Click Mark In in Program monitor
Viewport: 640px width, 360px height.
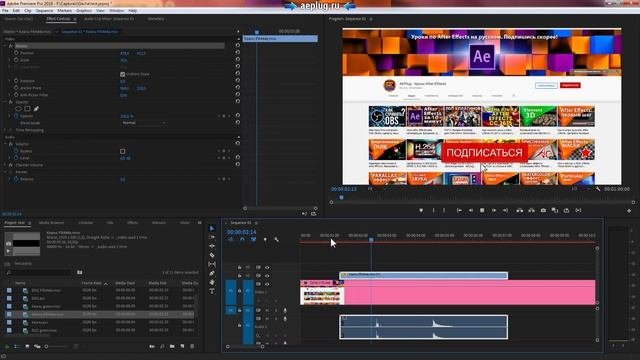click(433, 210)
